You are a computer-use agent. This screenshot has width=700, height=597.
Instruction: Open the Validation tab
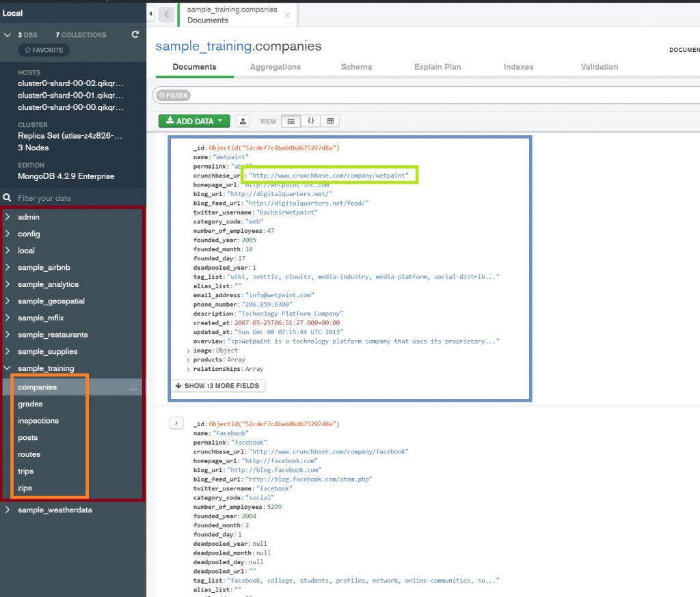click(x=600, y=67)
